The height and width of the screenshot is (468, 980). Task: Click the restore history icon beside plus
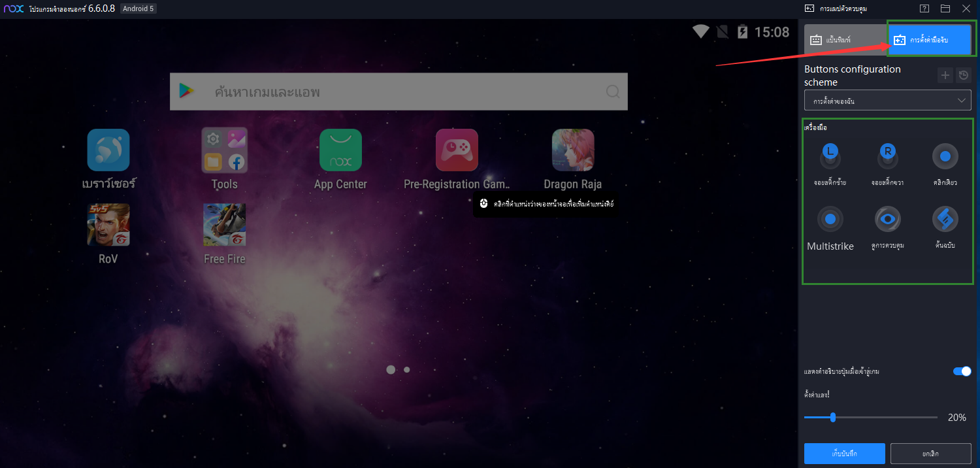click(964, 75)
